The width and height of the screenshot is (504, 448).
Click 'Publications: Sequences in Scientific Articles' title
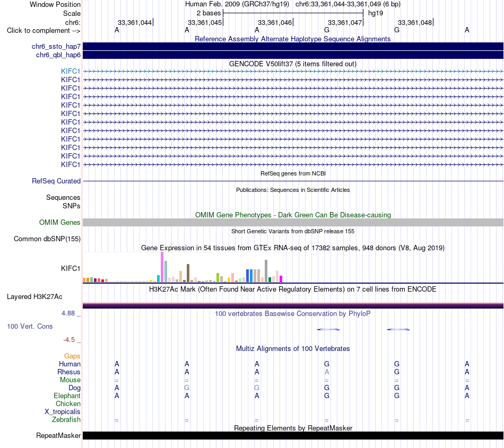293,190
